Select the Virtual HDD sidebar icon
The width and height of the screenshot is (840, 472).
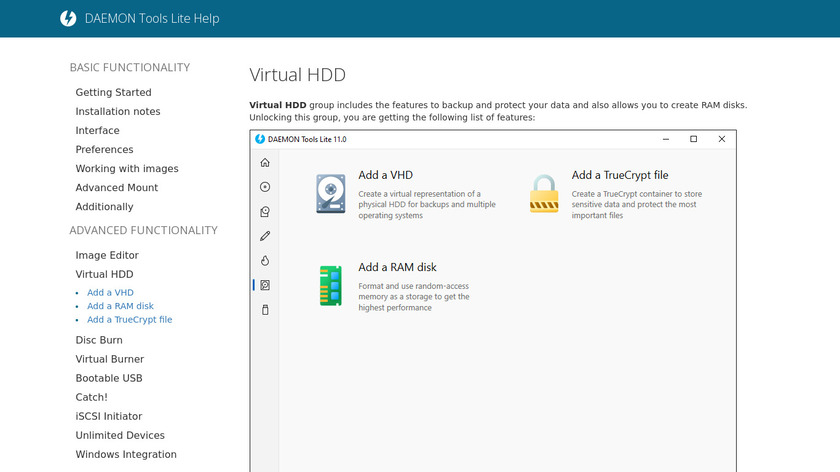coord(265,285)
